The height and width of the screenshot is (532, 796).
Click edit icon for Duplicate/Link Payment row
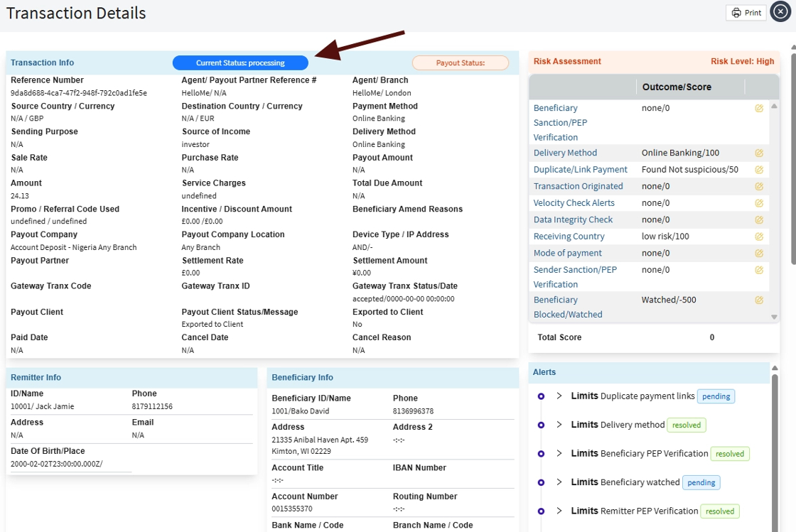pos(759,170)
